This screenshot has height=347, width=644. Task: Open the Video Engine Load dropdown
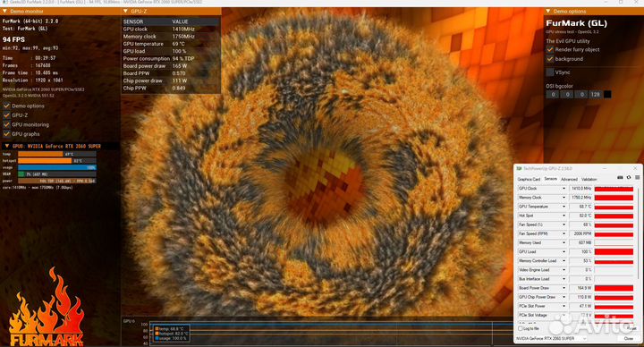[x=563, y=270]
